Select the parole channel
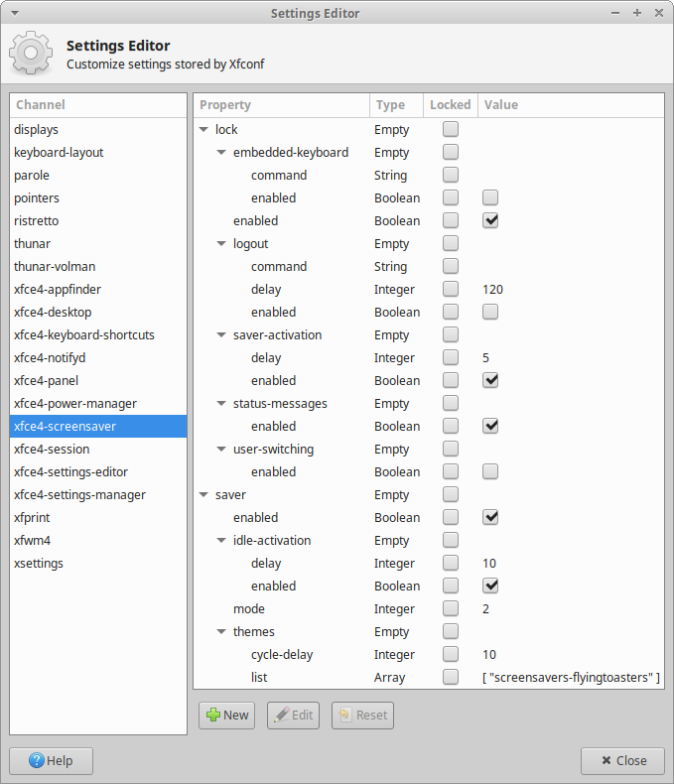Image resolution: width=674 pixels, height=784 pixels. click(98, 175)
